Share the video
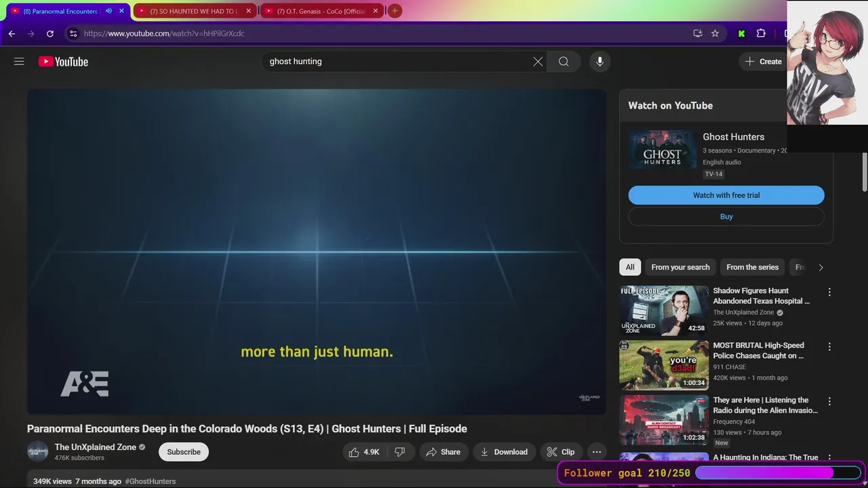 (443, 452)
